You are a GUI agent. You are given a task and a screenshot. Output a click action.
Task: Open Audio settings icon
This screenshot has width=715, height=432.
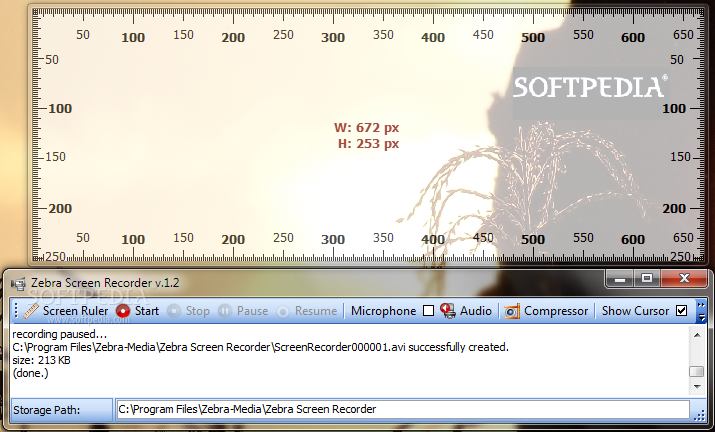click(x=448, y=311)
